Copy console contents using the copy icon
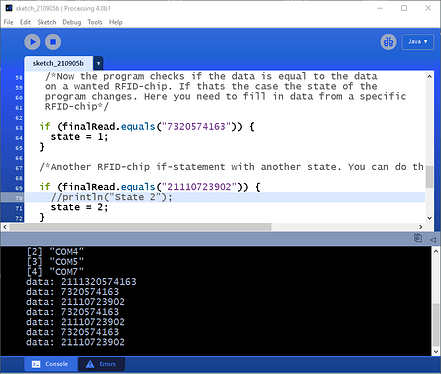Screen dimensions: 441x374 [418, 238]
